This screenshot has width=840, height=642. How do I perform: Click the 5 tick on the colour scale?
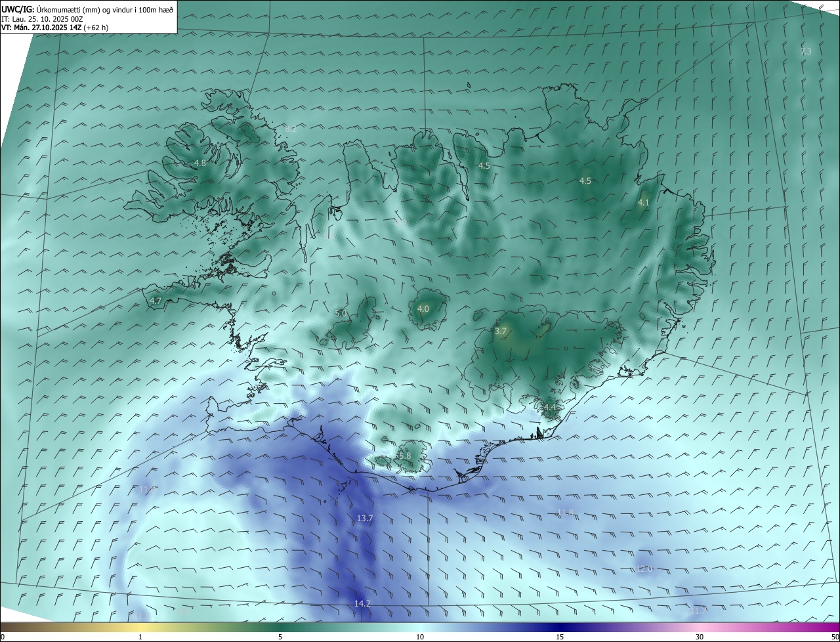(x=280, y=637)
